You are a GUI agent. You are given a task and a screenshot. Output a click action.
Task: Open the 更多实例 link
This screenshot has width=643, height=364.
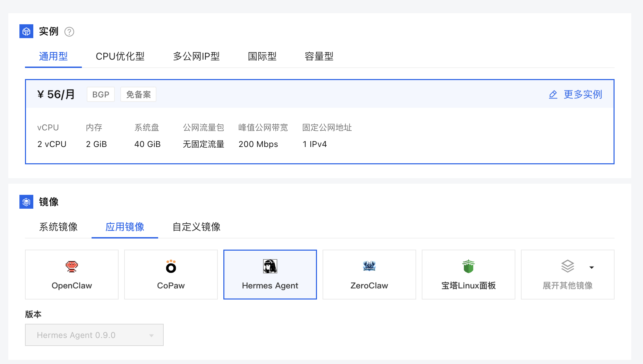pos(583,94)
